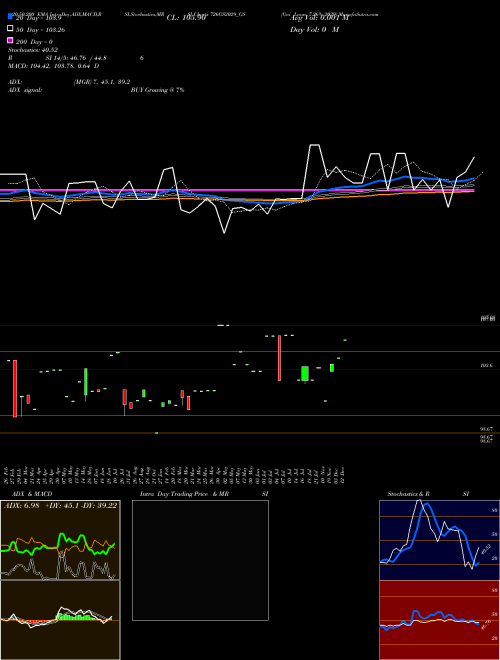Click the 102.6 price axis label
500x660 pixels.
coord(486,366)
